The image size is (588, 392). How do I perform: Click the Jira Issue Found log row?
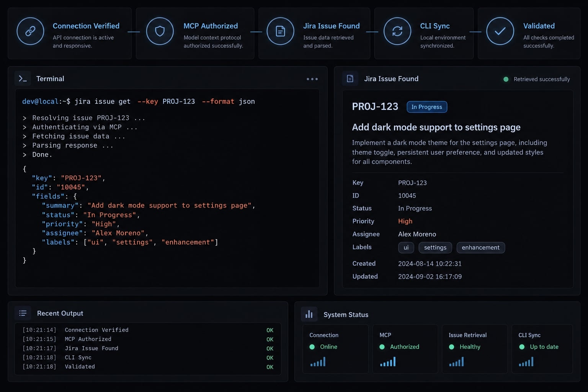coord(148,348)
